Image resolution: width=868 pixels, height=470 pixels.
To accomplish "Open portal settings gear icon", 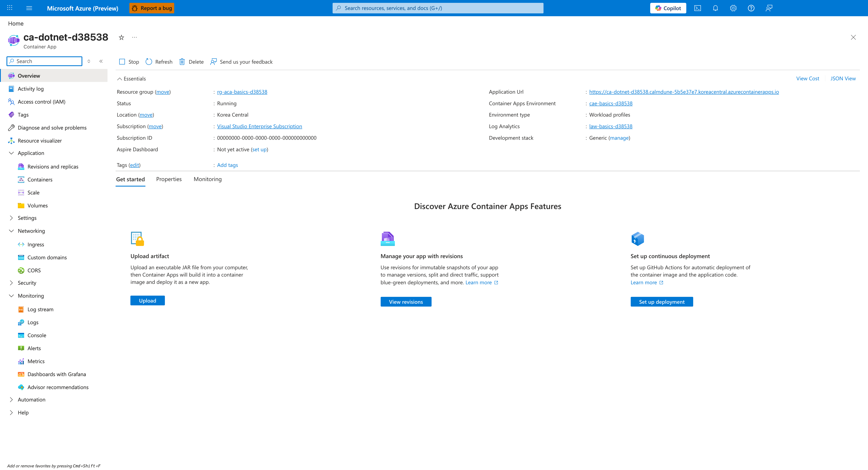I will point(733,8).
